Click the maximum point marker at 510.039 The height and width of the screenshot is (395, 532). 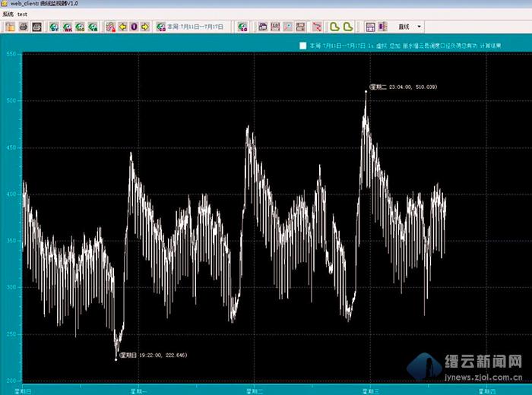tap(366, 92)
